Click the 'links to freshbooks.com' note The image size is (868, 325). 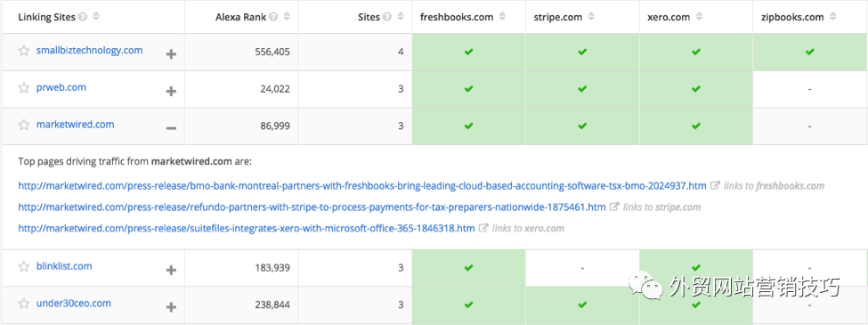click(x=774, y=186)
